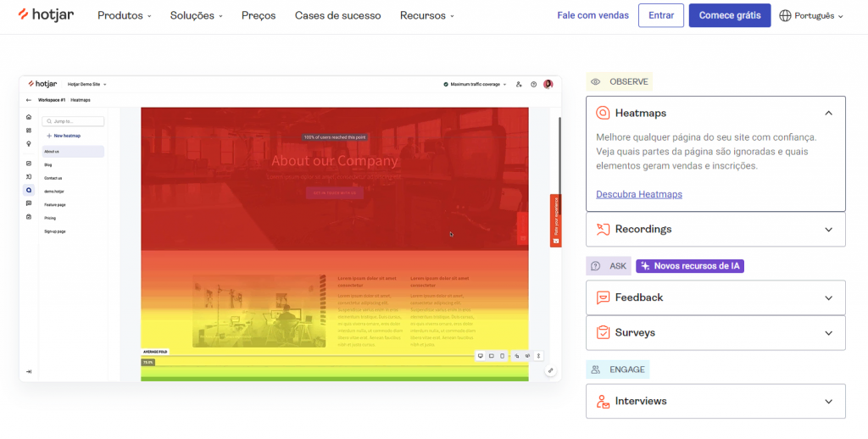Screen dimensions: 868x439
Task: Open Cases de sucesso page
Action: coord(337,15)
